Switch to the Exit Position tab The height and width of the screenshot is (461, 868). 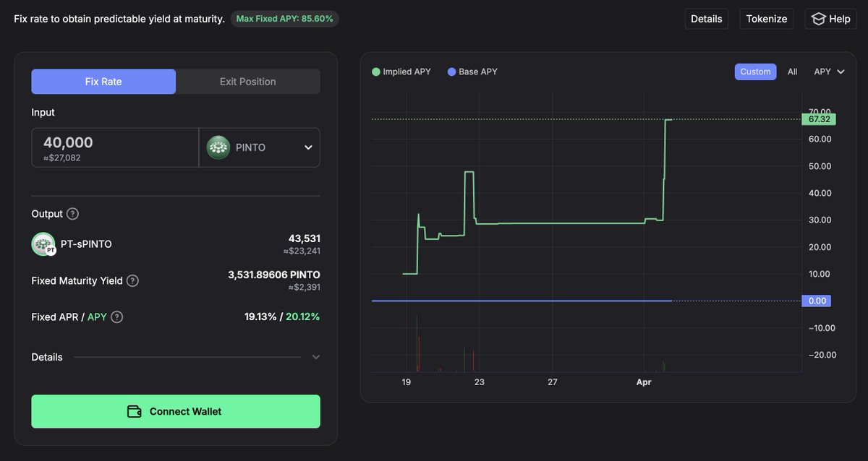point(248,82)
